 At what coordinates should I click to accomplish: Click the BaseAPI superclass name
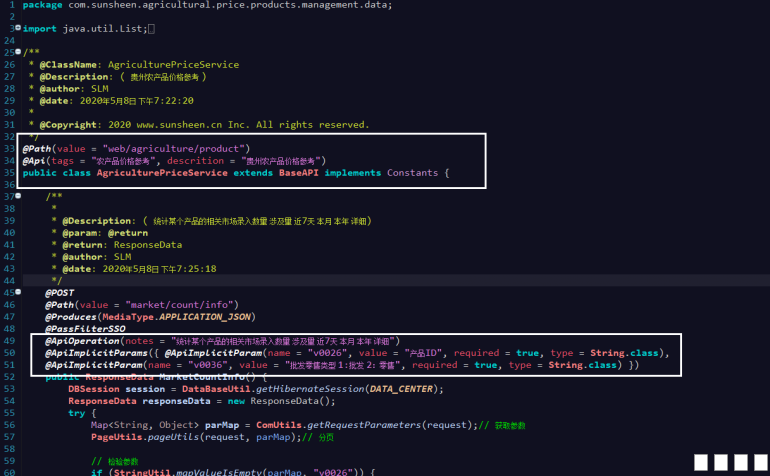[x=290, y=173]
